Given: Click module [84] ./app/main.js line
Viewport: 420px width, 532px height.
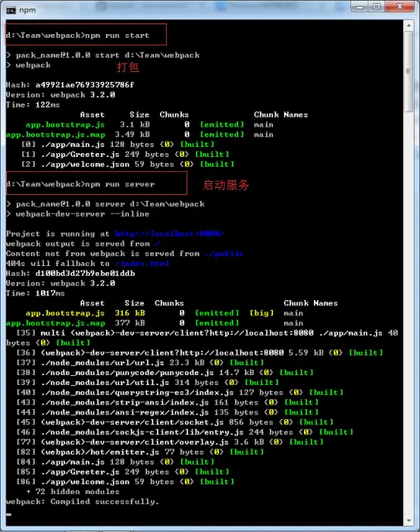Looking at the screenshot, I should click(x=115, y=462).
